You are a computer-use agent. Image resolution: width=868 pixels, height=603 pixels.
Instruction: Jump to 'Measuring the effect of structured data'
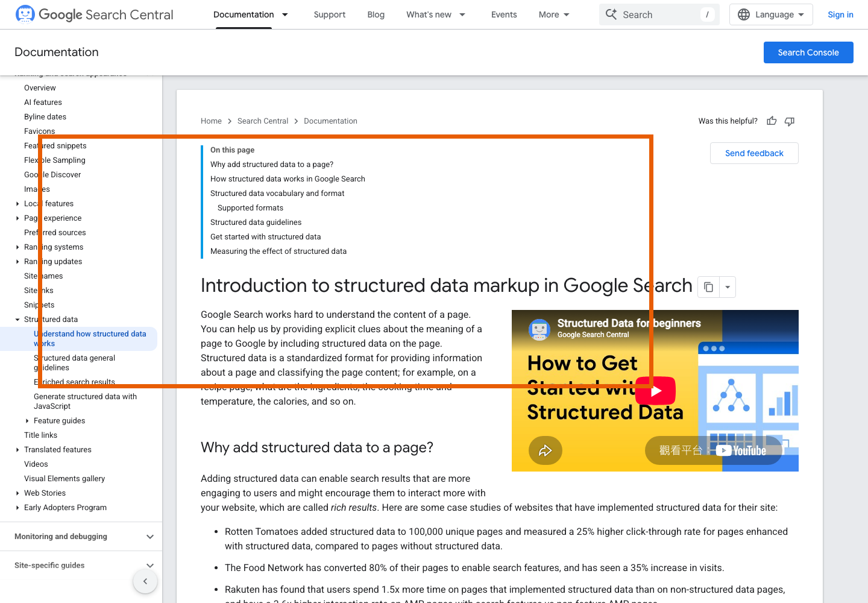coord(278,251)
